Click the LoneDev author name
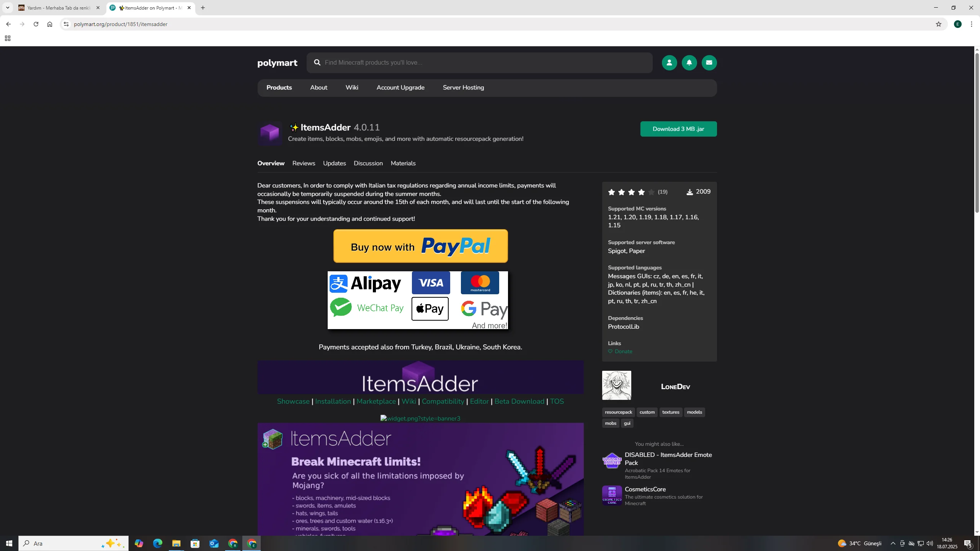The image size is (980, 551). pyautogui.click(x=675, y=386)
